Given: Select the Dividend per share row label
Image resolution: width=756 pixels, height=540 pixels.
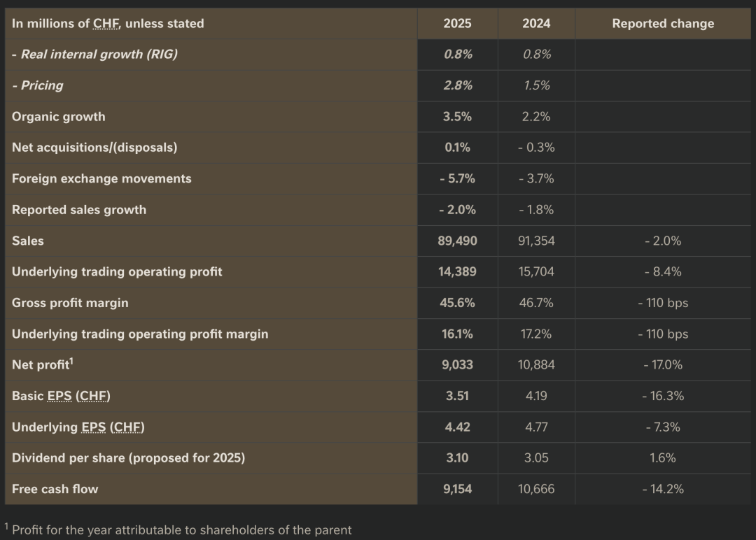Looking at the screenshot, I should coord(128,458).
